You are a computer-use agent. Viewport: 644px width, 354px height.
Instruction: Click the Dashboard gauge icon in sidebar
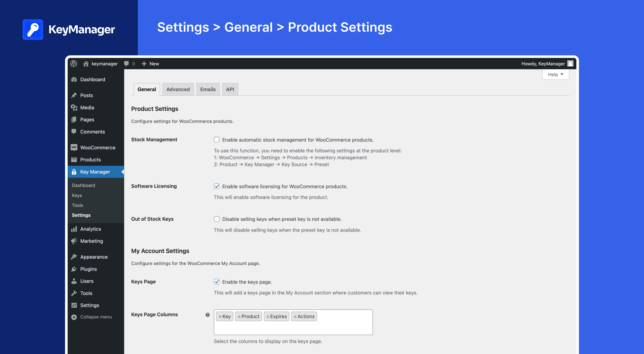tap(74, 79)
